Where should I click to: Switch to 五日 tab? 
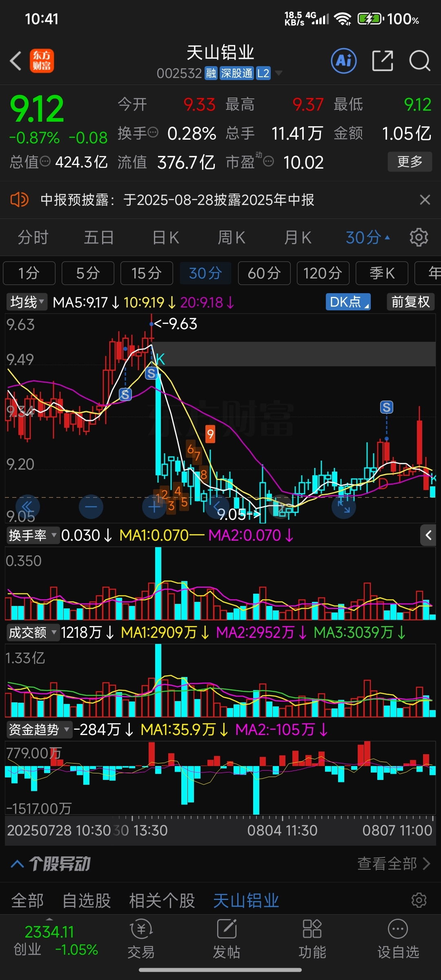coord(99,237)
